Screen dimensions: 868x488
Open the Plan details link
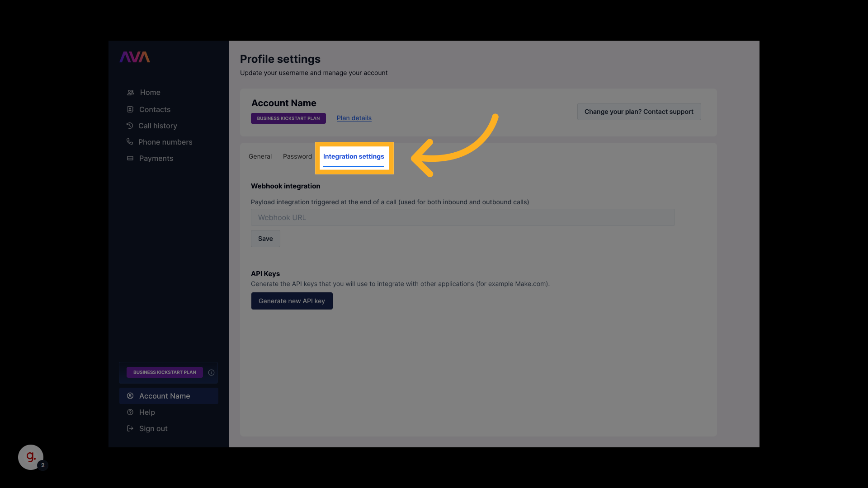pyautogui.click(x=354, y=118)
